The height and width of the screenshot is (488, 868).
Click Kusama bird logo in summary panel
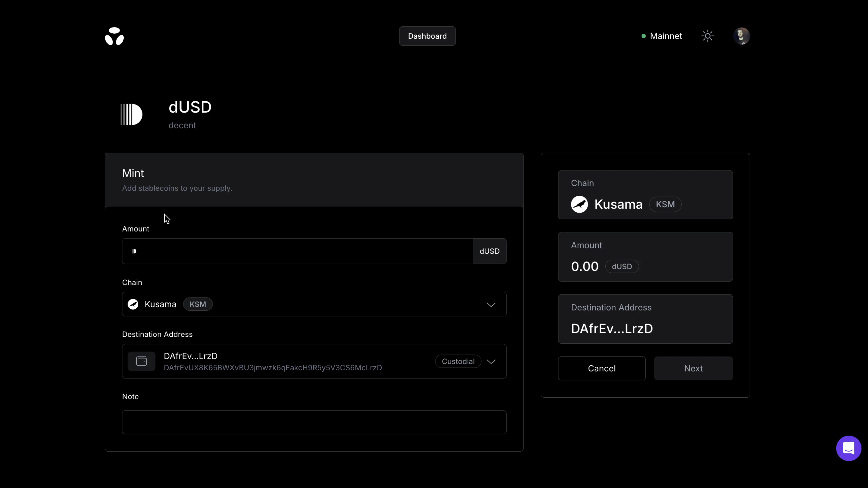[579, 204]
